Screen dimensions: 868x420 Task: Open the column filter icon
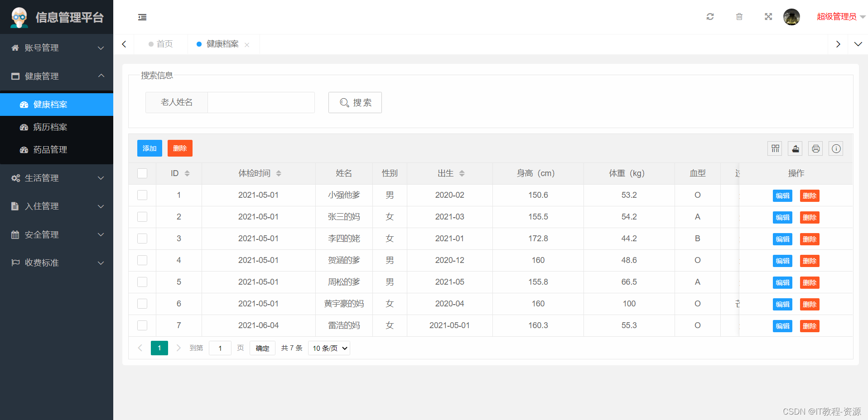pyautogui.click(x=775, y=148)
